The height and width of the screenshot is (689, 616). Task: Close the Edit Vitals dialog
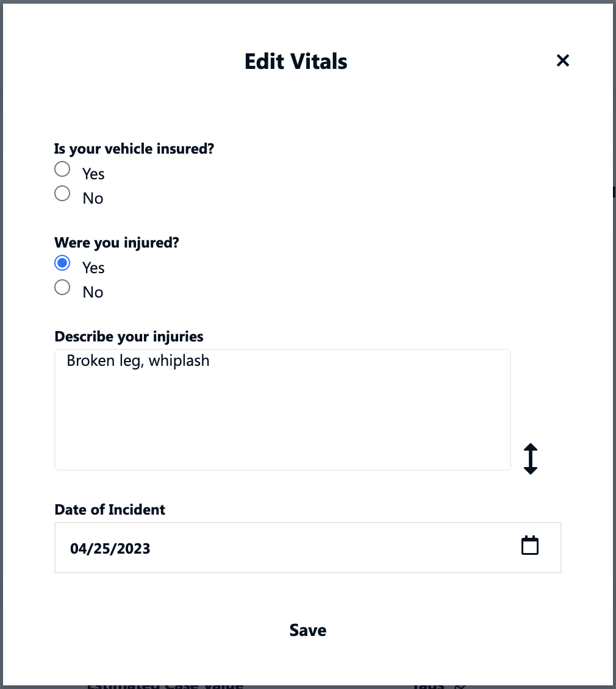563,60
